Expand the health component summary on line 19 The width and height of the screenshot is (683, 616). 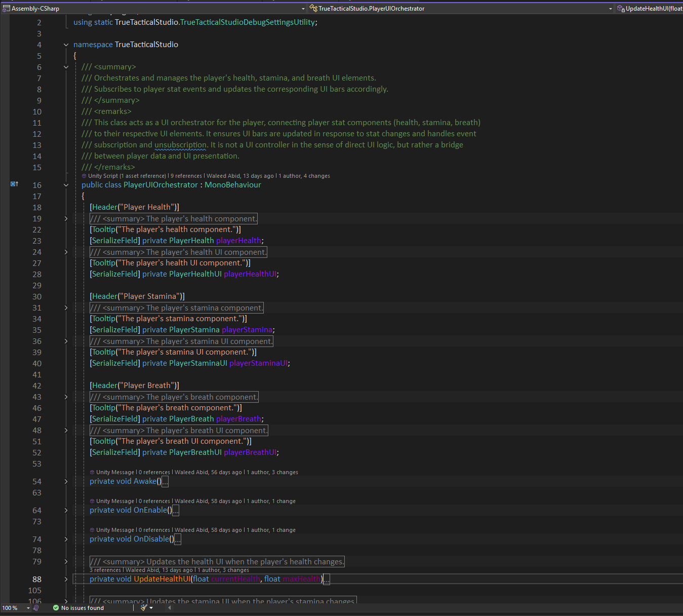66,219
